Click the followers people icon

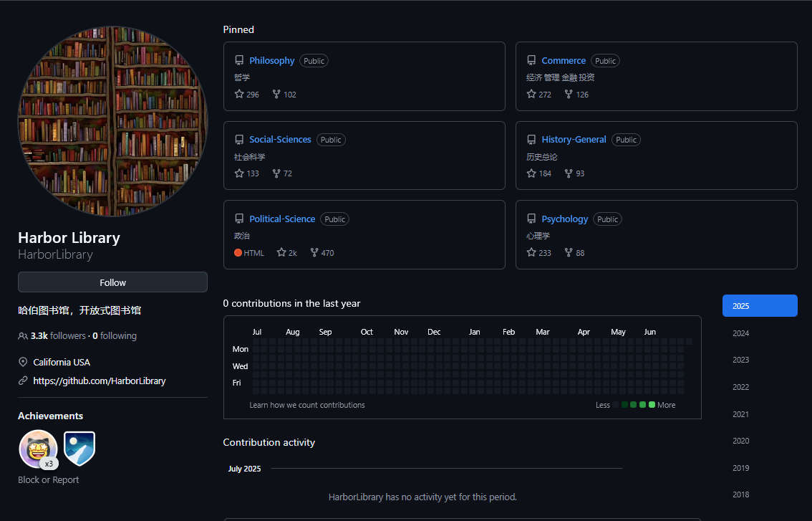(23, 336)
